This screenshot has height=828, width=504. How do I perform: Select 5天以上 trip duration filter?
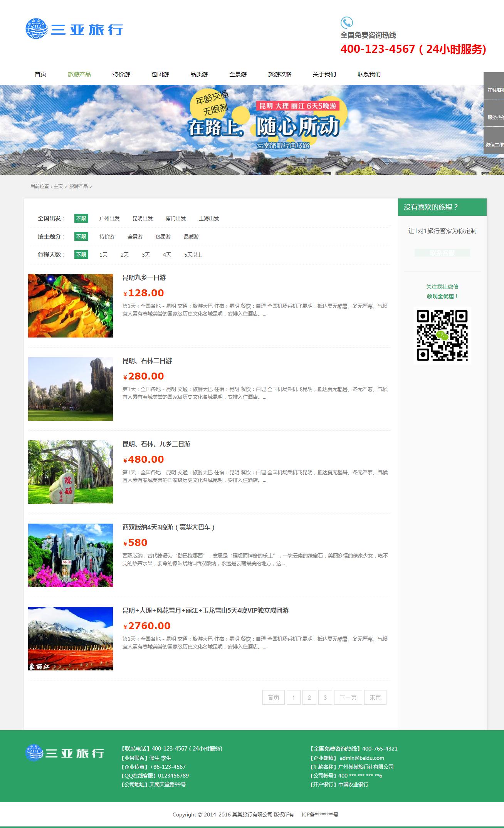193,255
